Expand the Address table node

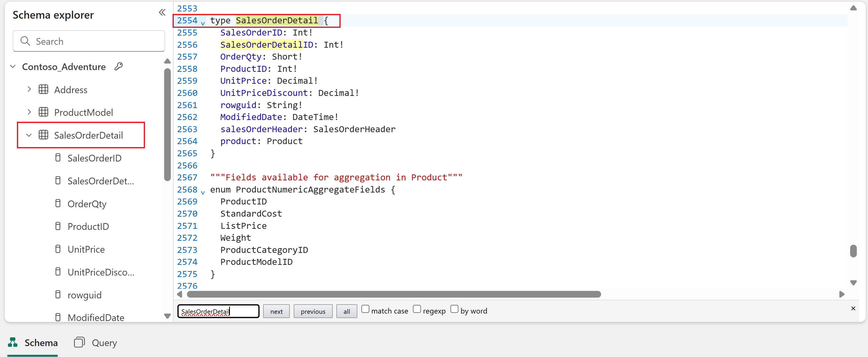click(x=29, y=90)
